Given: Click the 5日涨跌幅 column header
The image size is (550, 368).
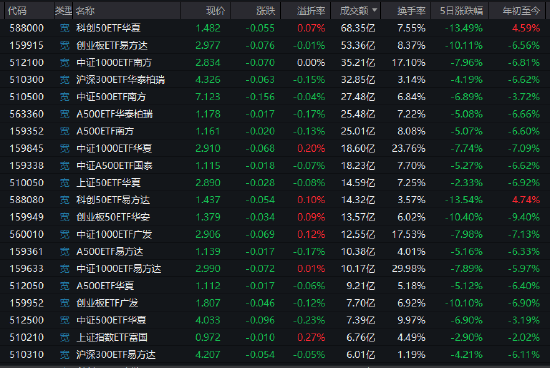Looking at the screenshot, I should (x=461, y=11).
